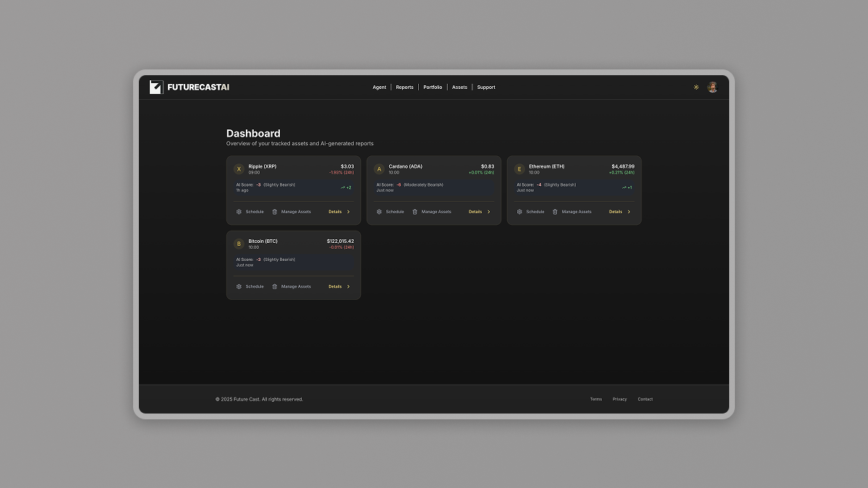Click the Schedule gear icon on Ethereum card
Image resolution: width=868 pixels, height=488 pixels.
click(519, 212)
